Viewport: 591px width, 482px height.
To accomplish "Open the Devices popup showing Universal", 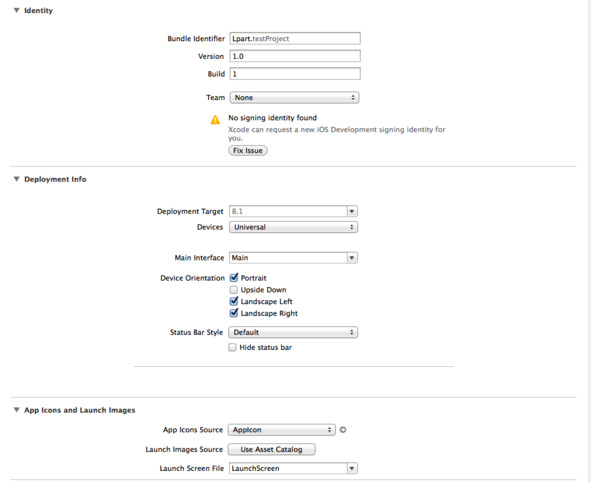I will click(293, 227).
